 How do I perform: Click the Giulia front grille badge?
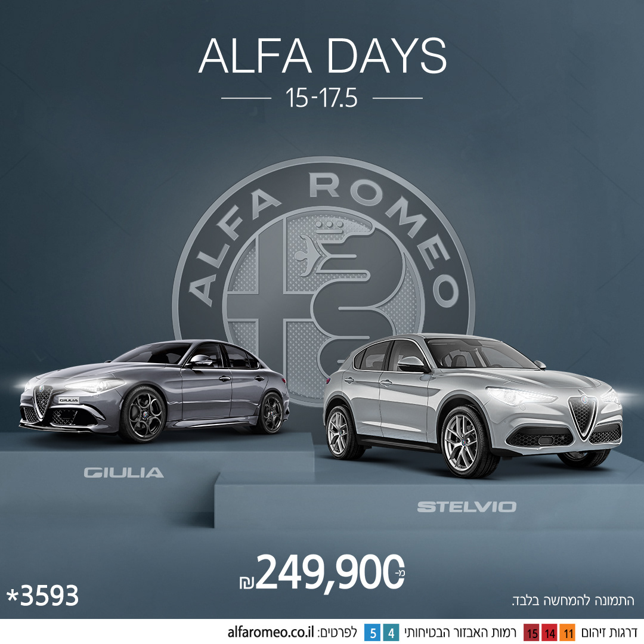[43, 401]
